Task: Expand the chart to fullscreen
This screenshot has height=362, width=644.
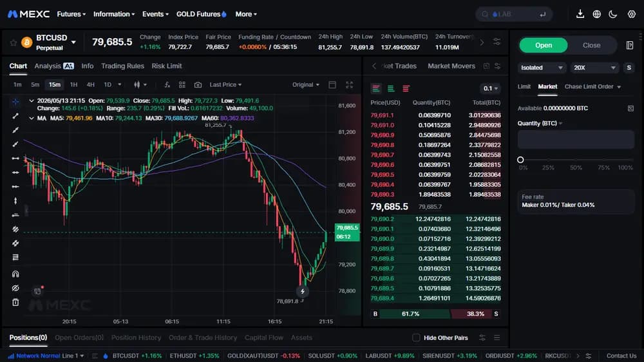Action: click(x=349, y=84)
